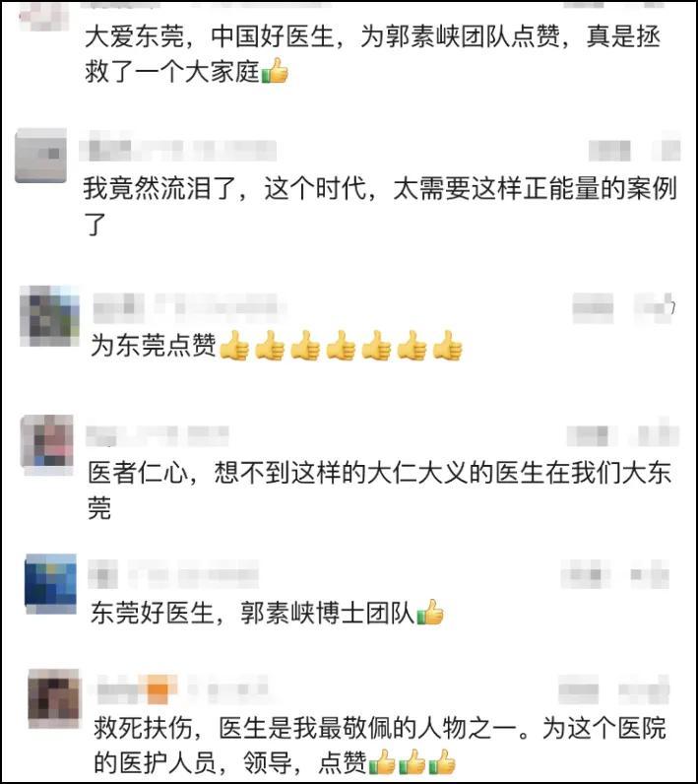Click thumbs-up emoji after 救了一个大家庭
The height and width of the screenshot is (784, 698).
pos(275,71)
